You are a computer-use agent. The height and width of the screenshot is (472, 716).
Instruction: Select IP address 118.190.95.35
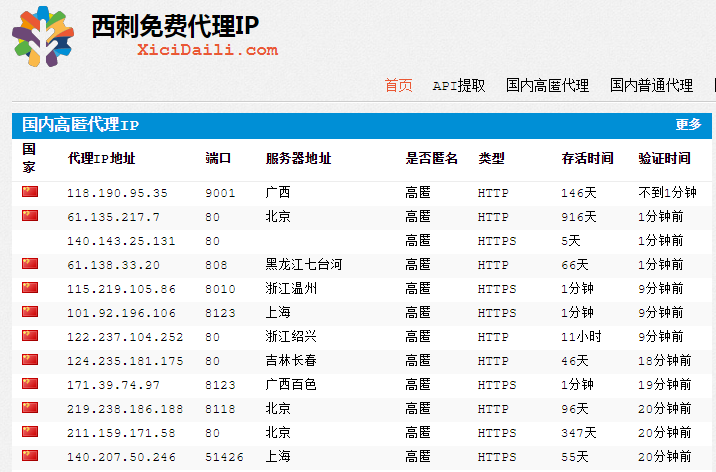click(117, 193)
